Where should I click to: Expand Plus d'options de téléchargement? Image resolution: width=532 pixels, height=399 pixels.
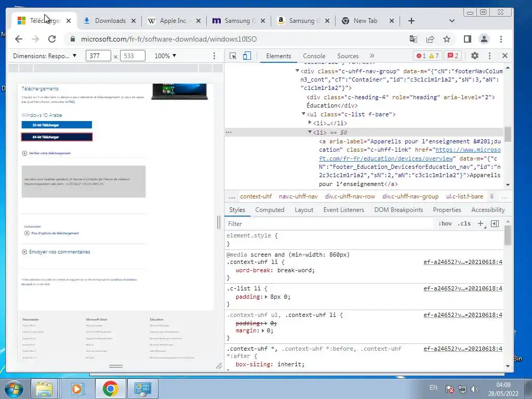[51, 233]
